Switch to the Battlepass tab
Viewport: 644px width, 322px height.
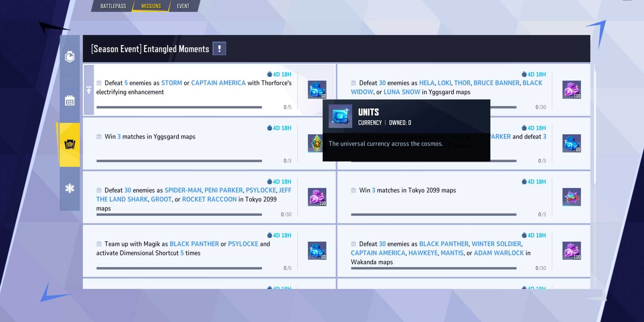click(113, 6)
